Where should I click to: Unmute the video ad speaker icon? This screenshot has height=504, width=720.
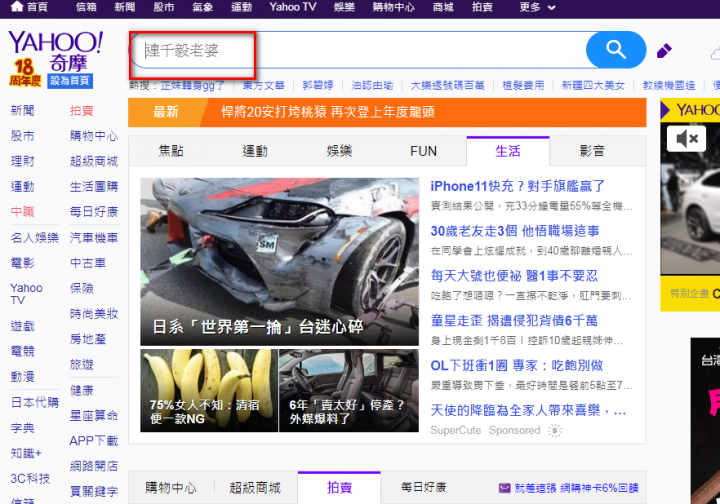tap(686, 138)
